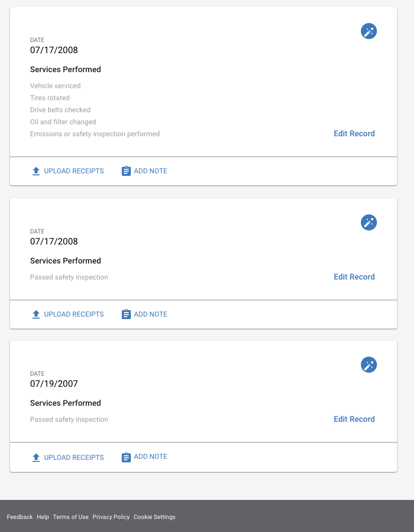Click clipboard note icon in second record card
The image size is (414, 532).
[x=126, y=314]
